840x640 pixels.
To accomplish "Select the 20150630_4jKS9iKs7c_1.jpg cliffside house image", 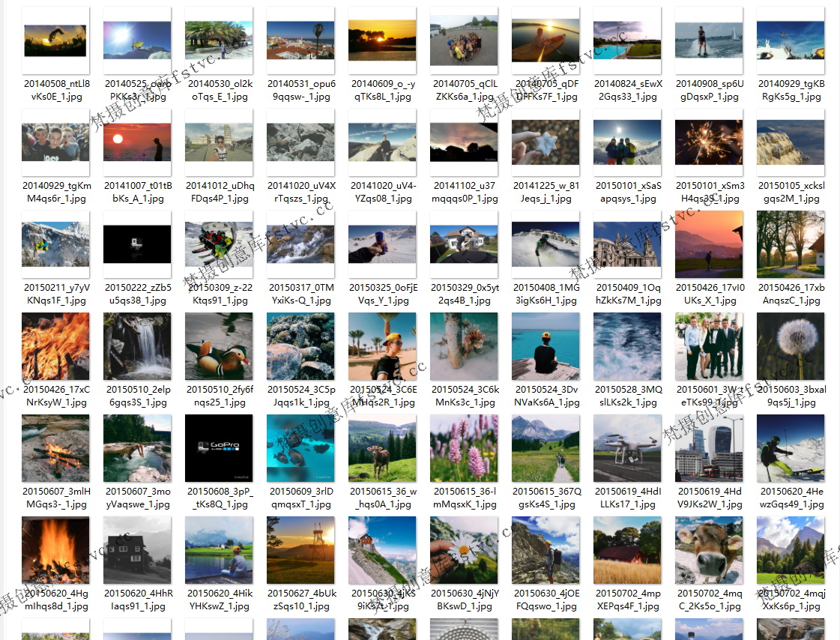I will click(x=382, y=551).
